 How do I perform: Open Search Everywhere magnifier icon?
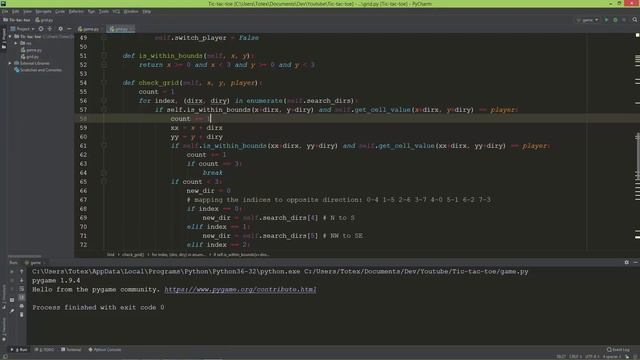click(635, 20)
